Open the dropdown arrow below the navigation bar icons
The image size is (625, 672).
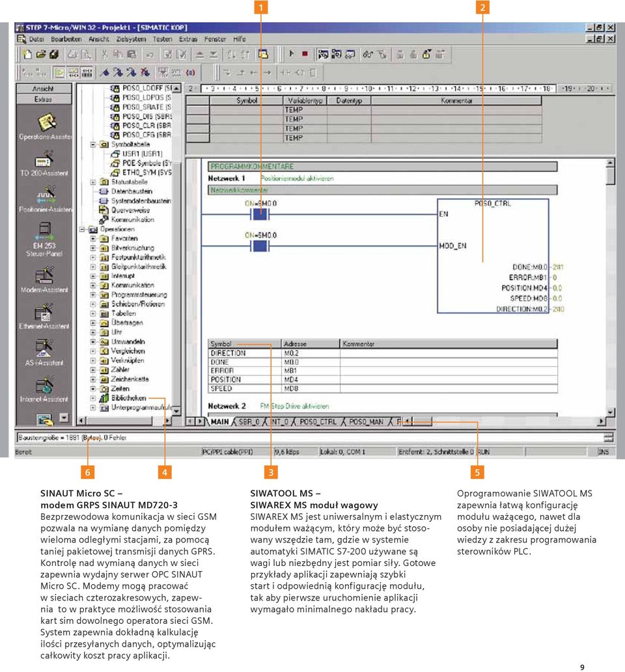click(x=64, y=417)
